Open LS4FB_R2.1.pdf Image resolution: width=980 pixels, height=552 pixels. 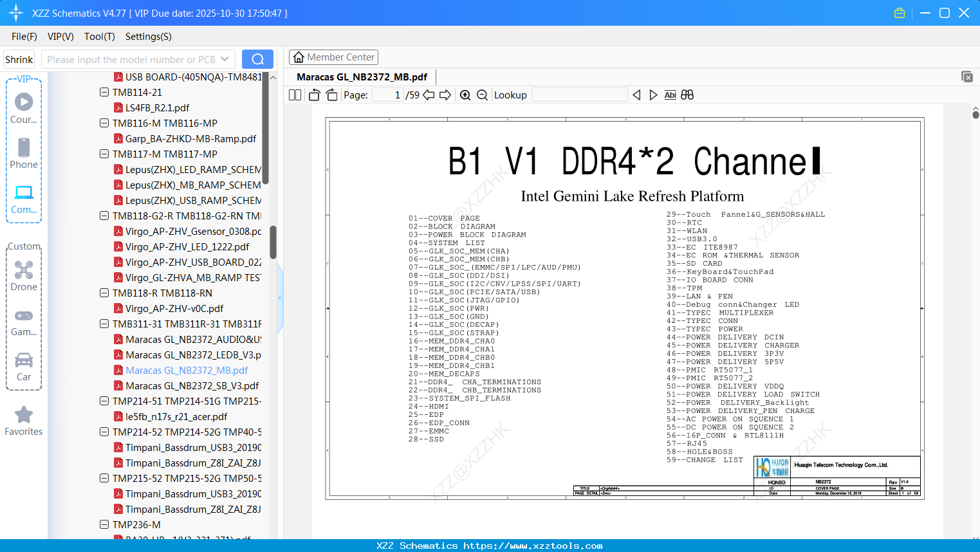157,107
